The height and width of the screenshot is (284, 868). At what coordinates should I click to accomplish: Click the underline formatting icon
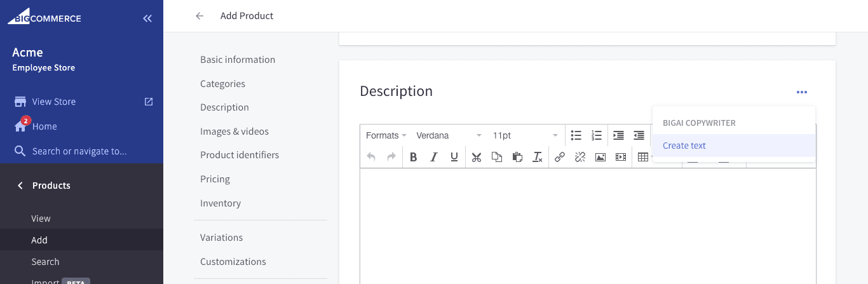coord(454,157)
